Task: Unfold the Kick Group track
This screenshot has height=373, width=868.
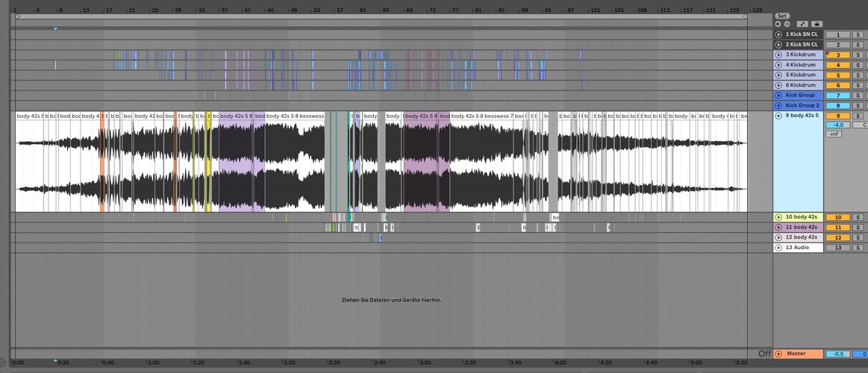Action: (778, 95)
